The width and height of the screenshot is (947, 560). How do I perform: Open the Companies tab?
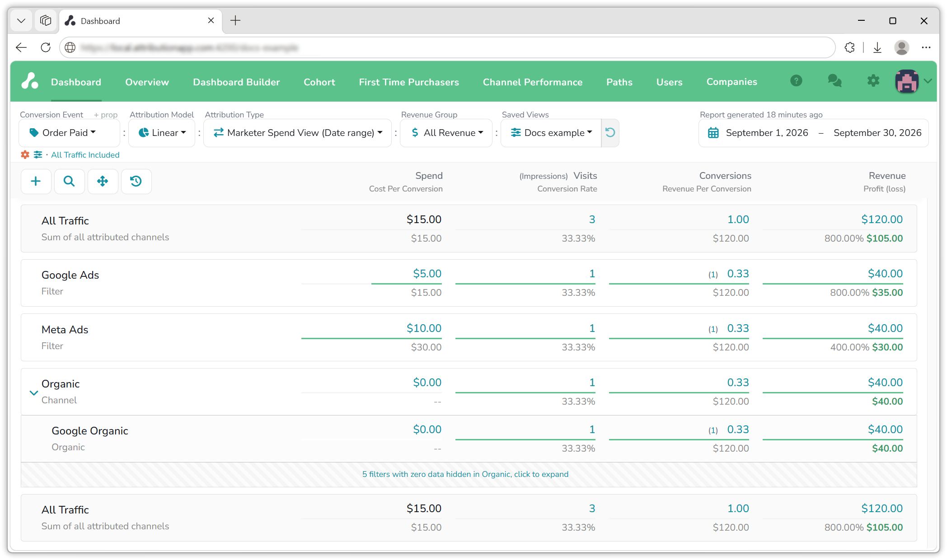[x=732, y=82]
